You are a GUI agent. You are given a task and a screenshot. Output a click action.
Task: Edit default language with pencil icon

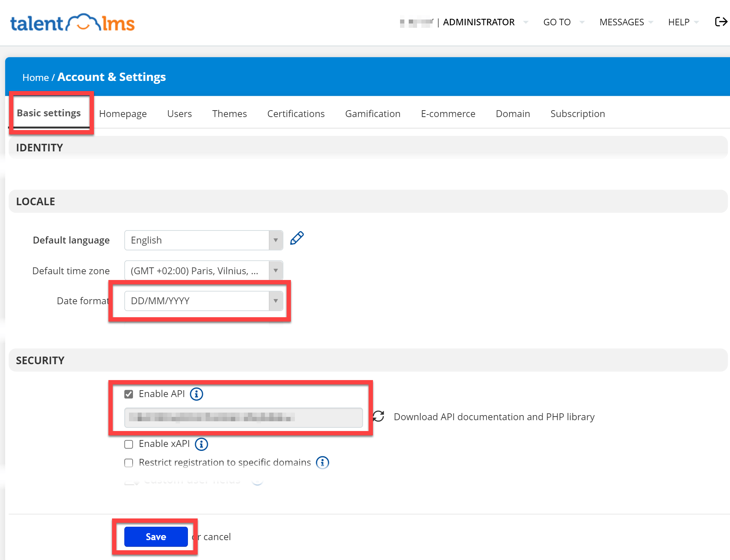tap(297, 238)
